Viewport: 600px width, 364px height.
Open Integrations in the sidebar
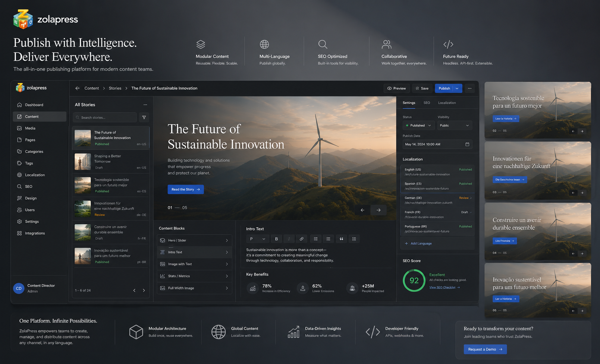pyautogui.click(x=40, y=233)
